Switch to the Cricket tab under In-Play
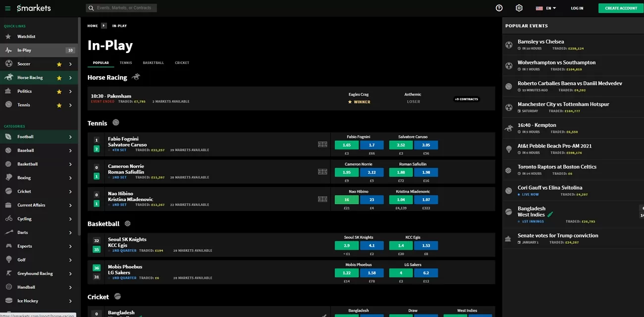644x317 pixels. point(182,63)
